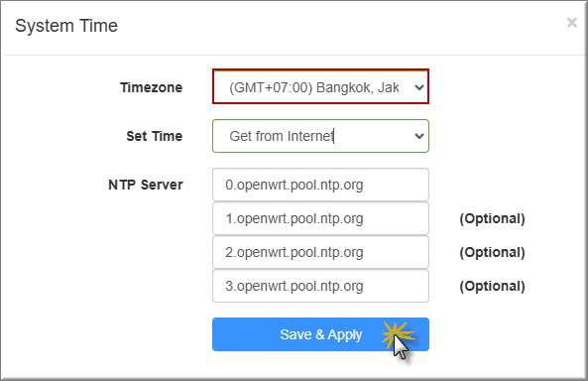The width and height of the screenshot is (588, 381).
Task: Expand the Set Time dropdown chevron
Action: (x=418, y=136)
